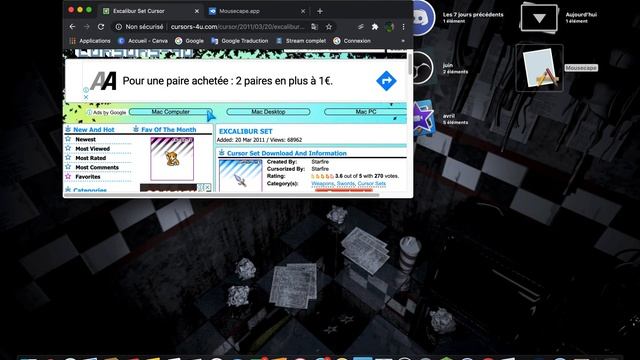
Task: Click the address bar URL cursors-4u.com
Action: (237, 27)
